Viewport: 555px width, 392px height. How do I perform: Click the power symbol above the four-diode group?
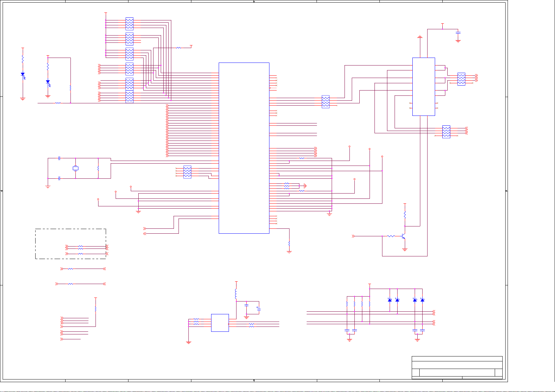370,285
